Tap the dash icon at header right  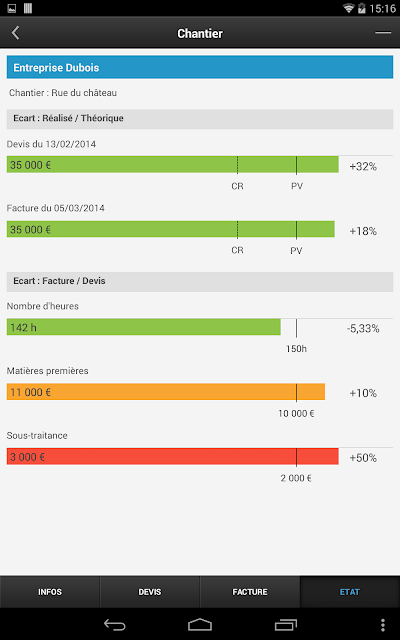[x=383, y=33]
